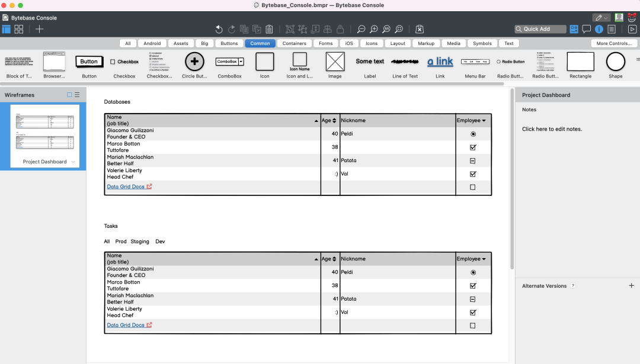This screenshot has height=364, width=640.
Task: Toggle checkbox in Databases Marco Botton row
Action: [x=473, y=147]
